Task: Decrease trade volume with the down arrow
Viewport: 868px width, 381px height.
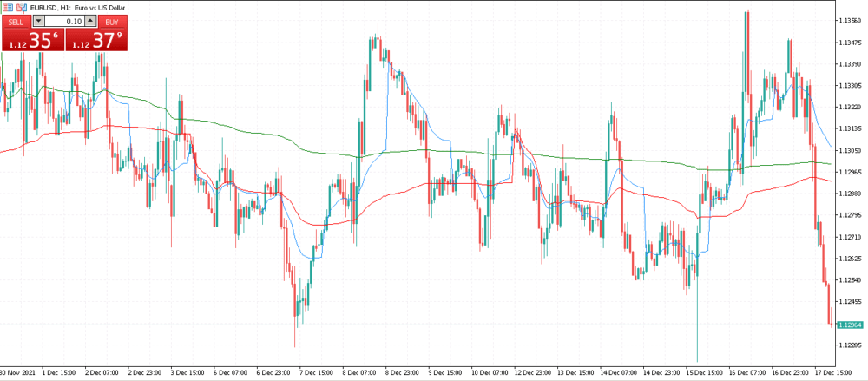Action: (37, 21)
